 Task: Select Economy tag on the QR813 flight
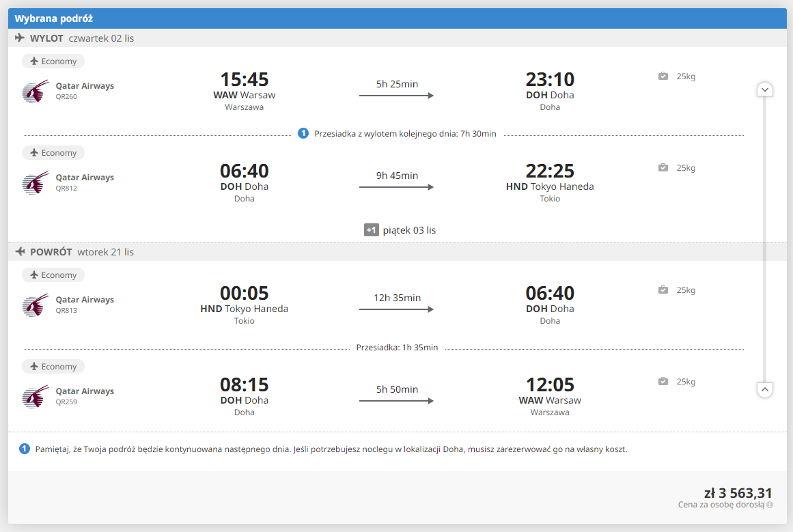pyautogui.click(x=53, y=275)
